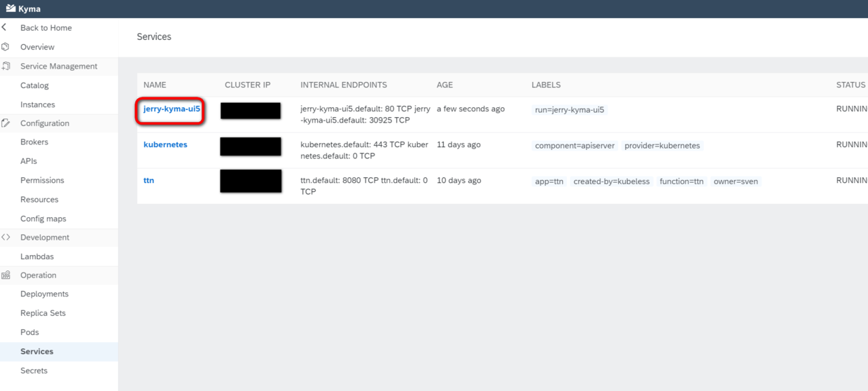Click the 'a few seconds ago' age

pos(470,109)
